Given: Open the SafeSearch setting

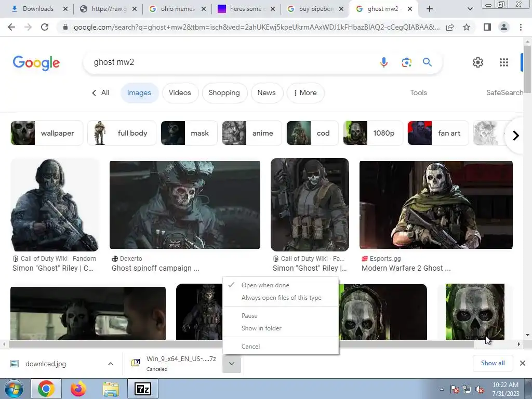Looking at the screenshot, I should [x=504, y=92].
